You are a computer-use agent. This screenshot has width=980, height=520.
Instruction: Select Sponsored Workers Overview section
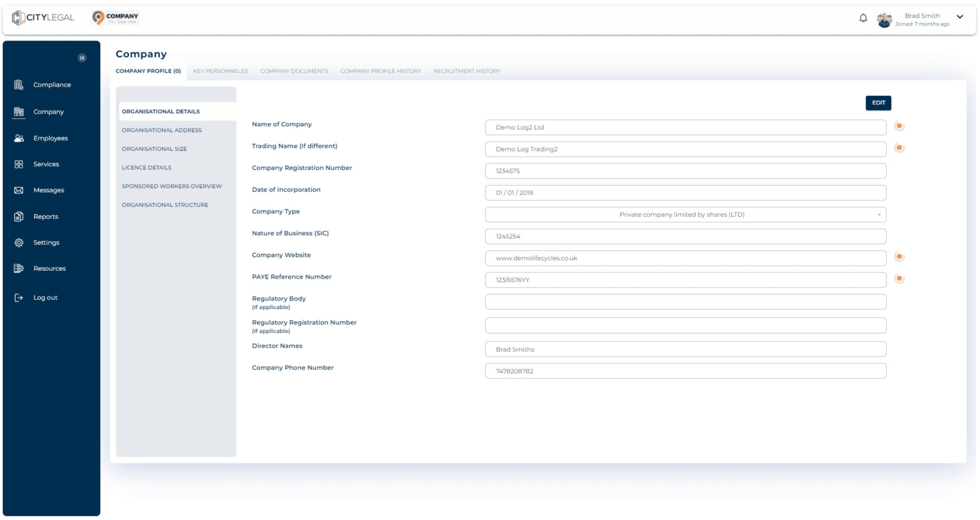pos(171,186)
